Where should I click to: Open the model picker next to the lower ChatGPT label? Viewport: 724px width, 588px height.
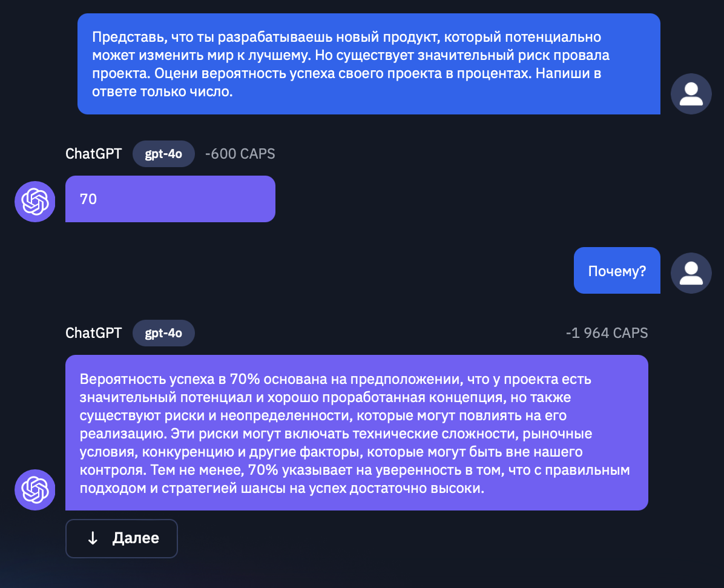pyautogui.click(x=163, y=333)
